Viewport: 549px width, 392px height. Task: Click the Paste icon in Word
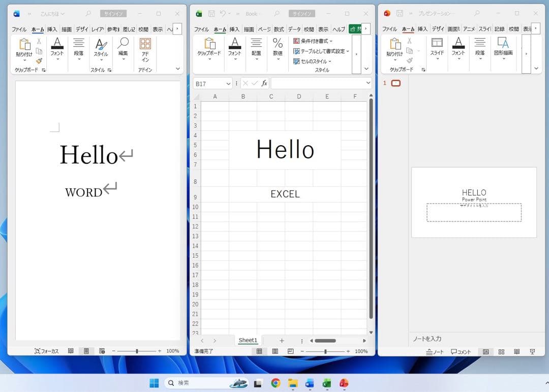24,44
